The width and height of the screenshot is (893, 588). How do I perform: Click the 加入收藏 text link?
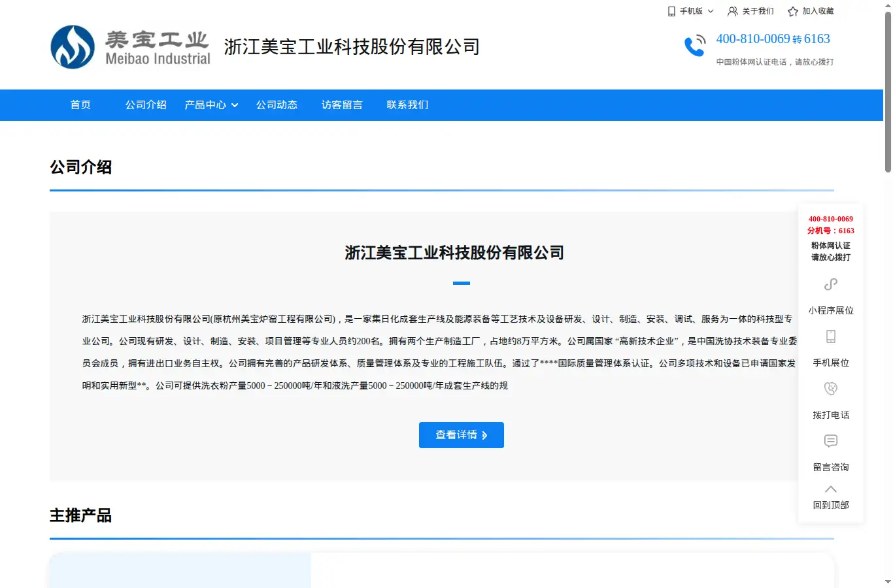[x=818, y=11]
